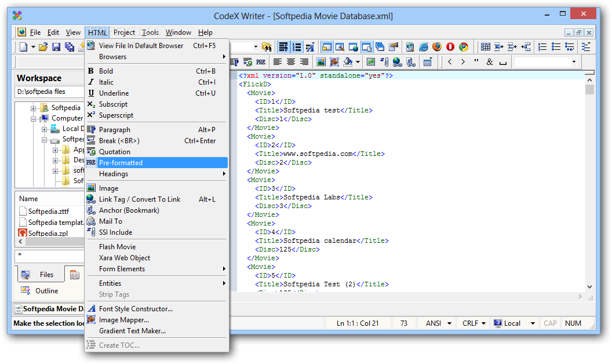Insert a table using grid icon

coord(486,48)
